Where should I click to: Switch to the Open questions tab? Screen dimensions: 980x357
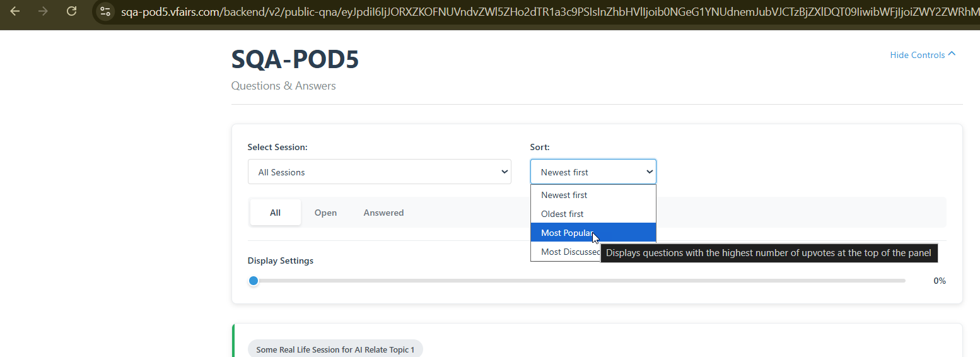325,213
